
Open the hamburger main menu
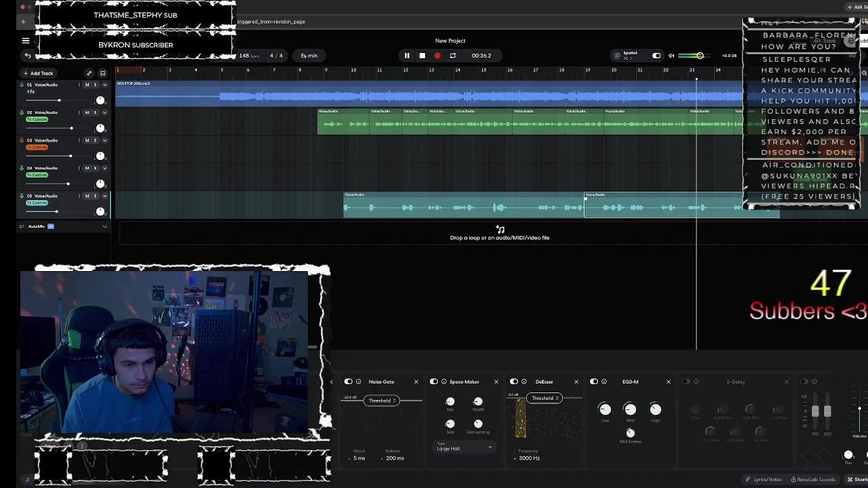pos(26,41)
